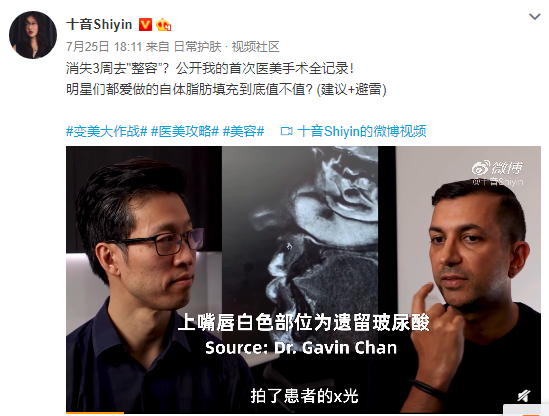Expand the post options chevron menu
The image size is (549, 416).
click(534, 16)
